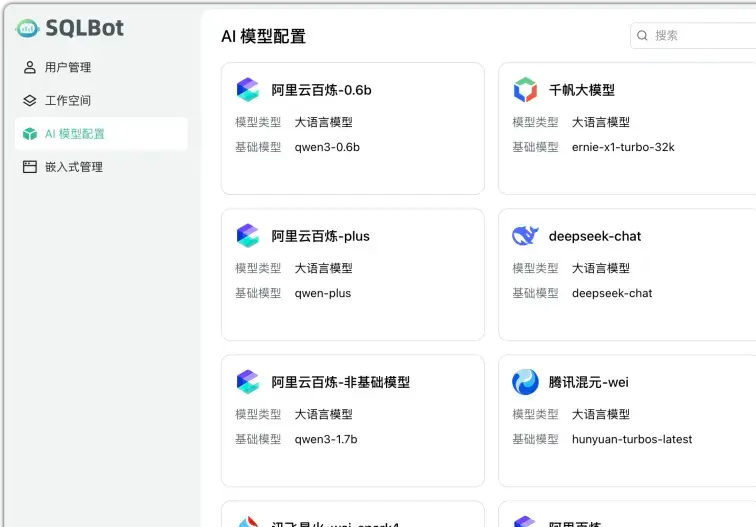
Task: Click the 腾讯混元-wei card logo icon
Action: (525, 382)
